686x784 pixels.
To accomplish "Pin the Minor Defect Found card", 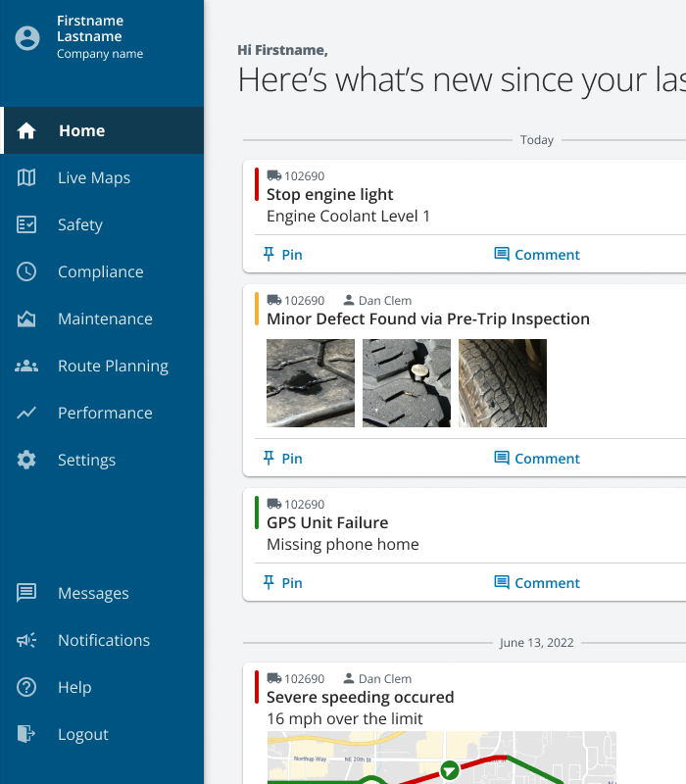I will coord(282,459).
